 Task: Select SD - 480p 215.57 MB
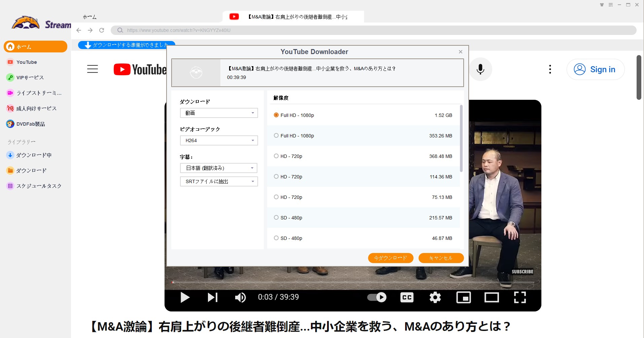(x=363, y=218)
